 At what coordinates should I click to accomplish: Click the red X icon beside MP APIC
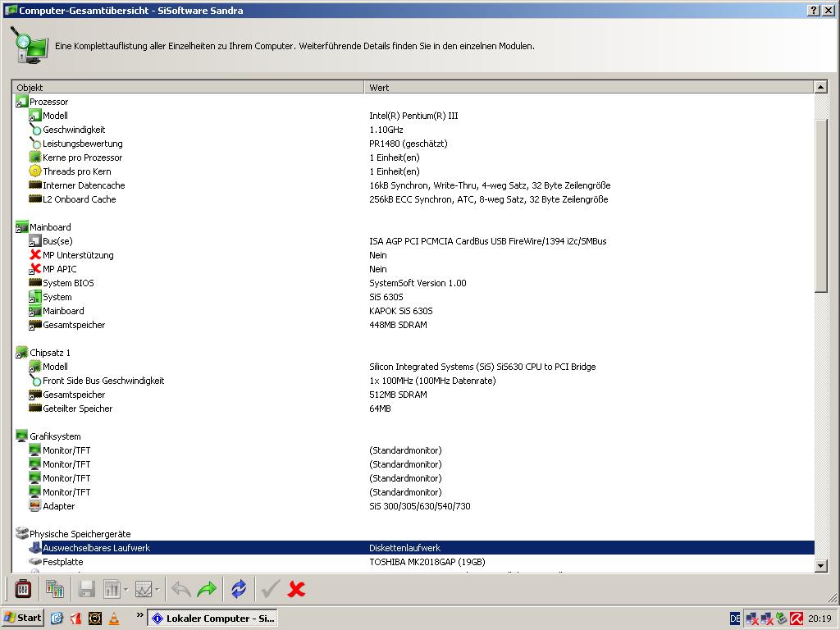tap(34, 268)
